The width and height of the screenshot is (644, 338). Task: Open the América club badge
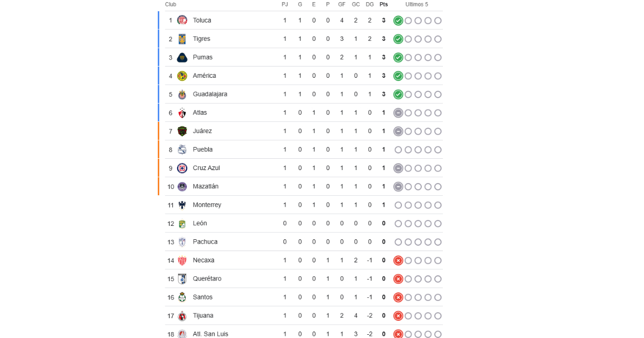(182, 76)
